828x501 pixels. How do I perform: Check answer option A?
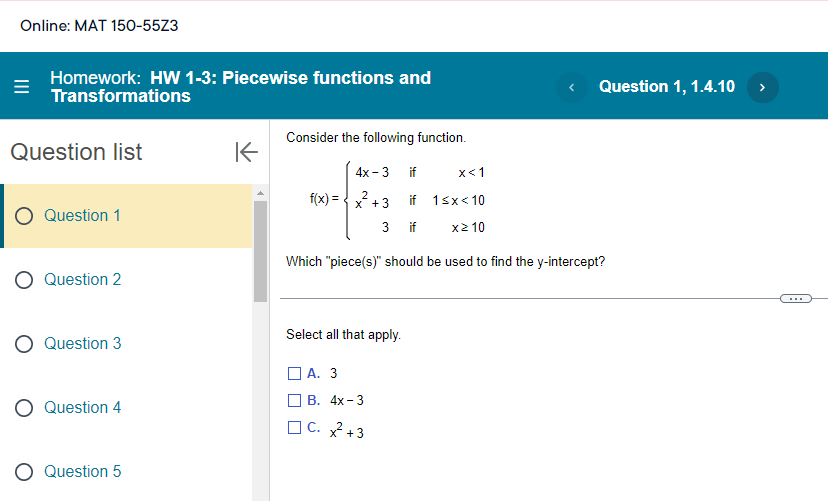click(x=294, y=374)
